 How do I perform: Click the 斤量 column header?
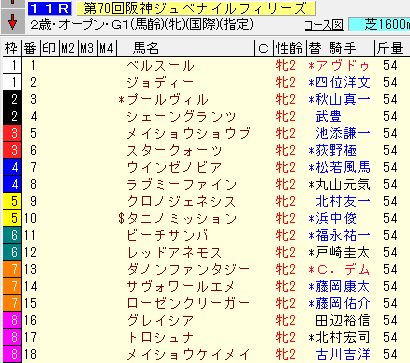[391, 49]
